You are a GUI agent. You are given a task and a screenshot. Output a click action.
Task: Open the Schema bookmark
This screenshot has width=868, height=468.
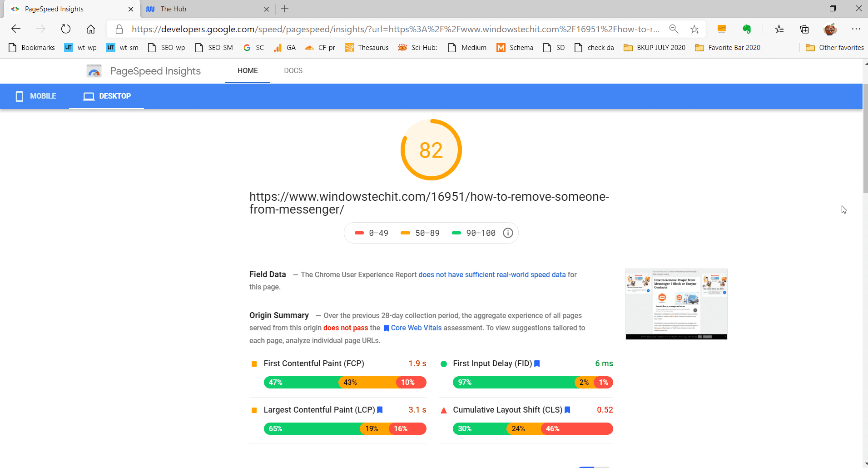click(x=515, y=48)
